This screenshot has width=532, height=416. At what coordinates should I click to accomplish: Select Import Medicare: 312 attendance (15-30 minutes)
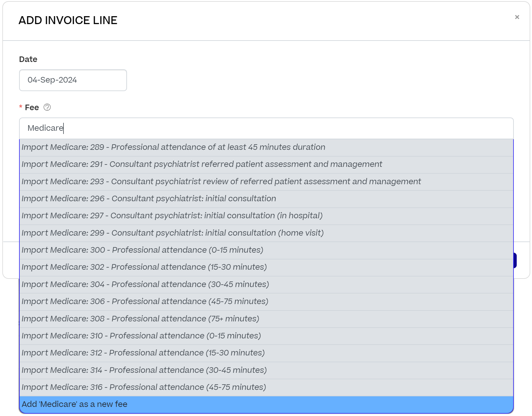pyautogui.click(x=266, y=353)
